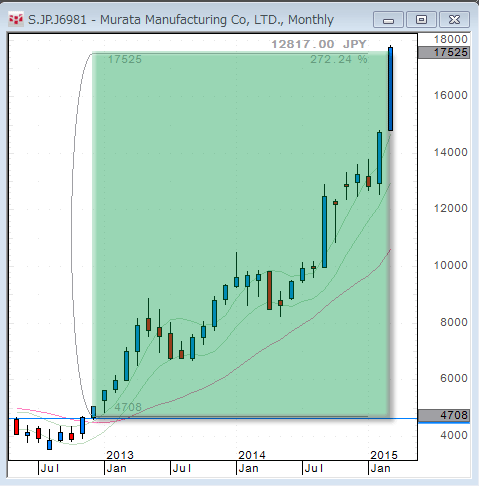Click the 2013 year label on time axis
The width and height of the screenshot is (479, 486).
coord(120,455)
